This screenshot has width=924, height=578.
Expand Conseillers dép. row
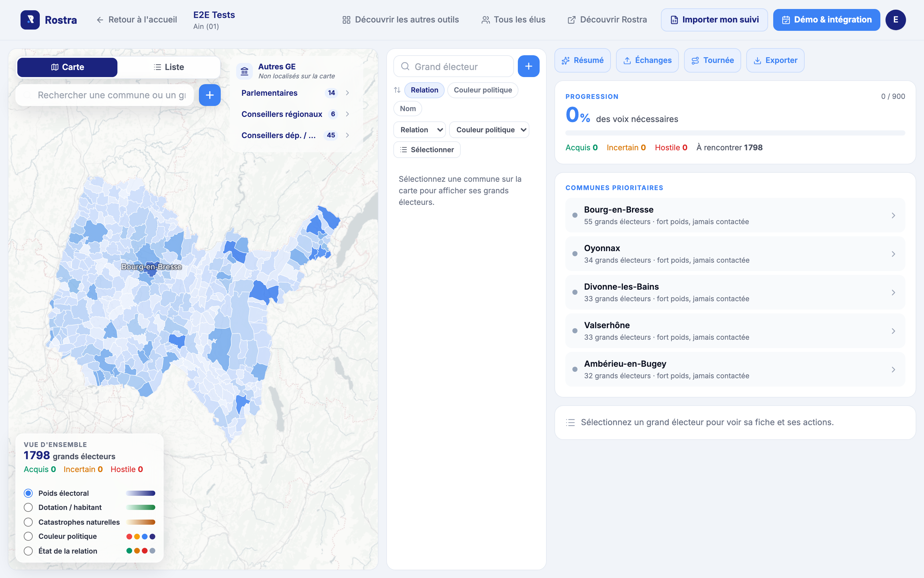click(x=295, y=135)
